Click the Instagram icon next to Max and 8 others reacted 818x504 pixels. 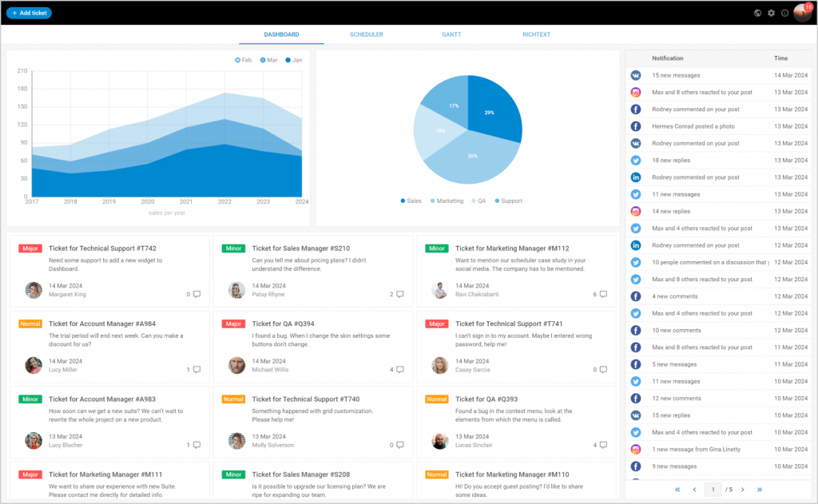(x=635, y=92)
